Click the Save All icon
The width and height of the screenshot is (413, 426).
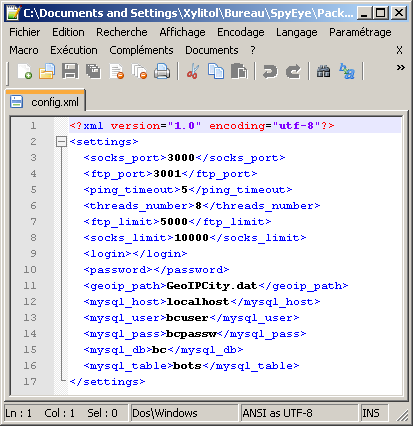click(93, 71)
